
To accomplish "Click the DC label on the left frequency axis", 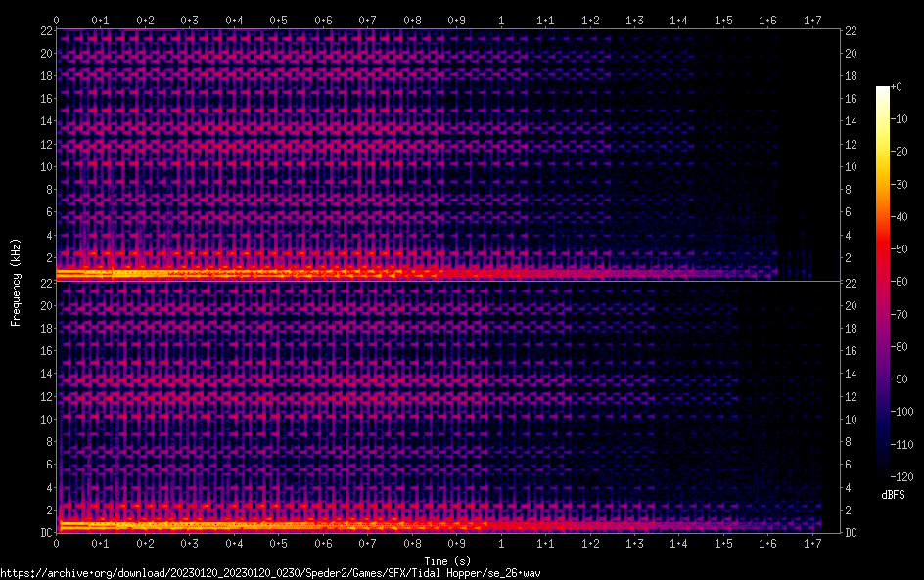I will [45, 533].
